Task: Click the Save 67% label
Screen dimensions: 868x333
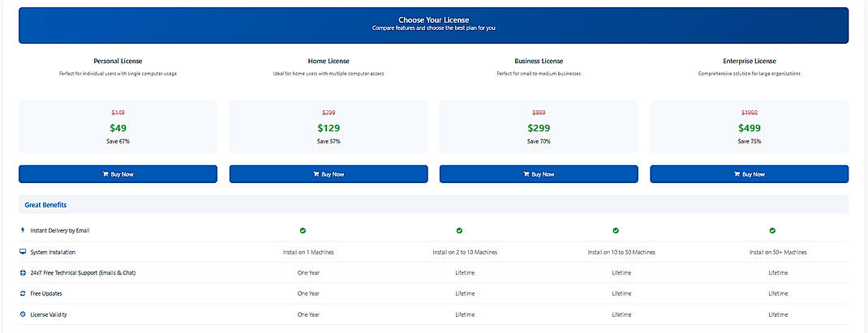Action: pos(118,142)
